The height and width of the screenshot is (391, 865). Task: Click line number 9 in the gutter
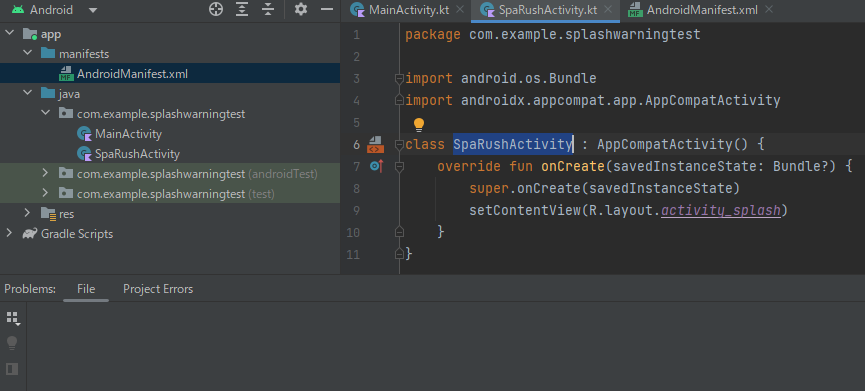[355, 211]
